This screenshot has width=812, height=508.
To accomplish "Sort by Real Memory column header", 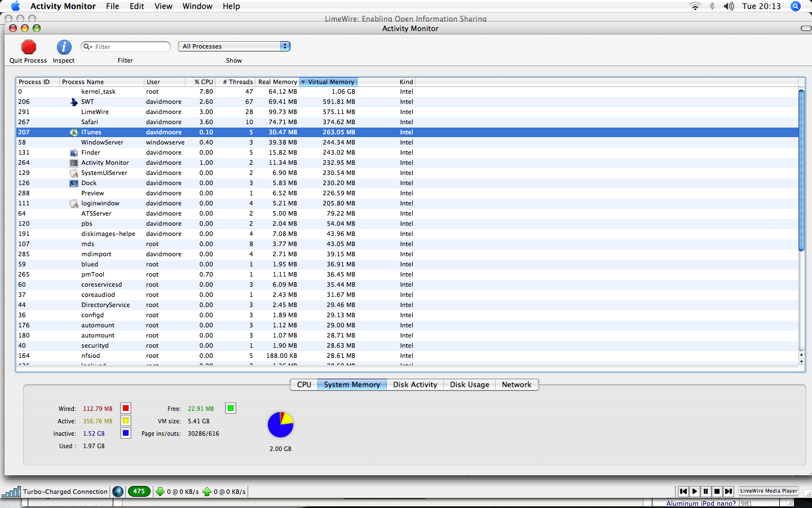I will [x=277, y=82].
